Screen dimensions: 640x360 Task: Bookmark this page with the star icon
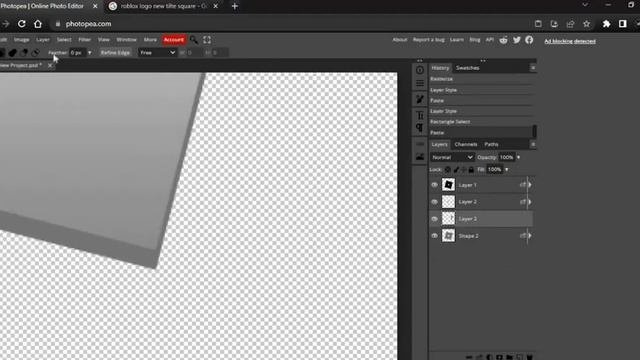click(x=587, y=24)
